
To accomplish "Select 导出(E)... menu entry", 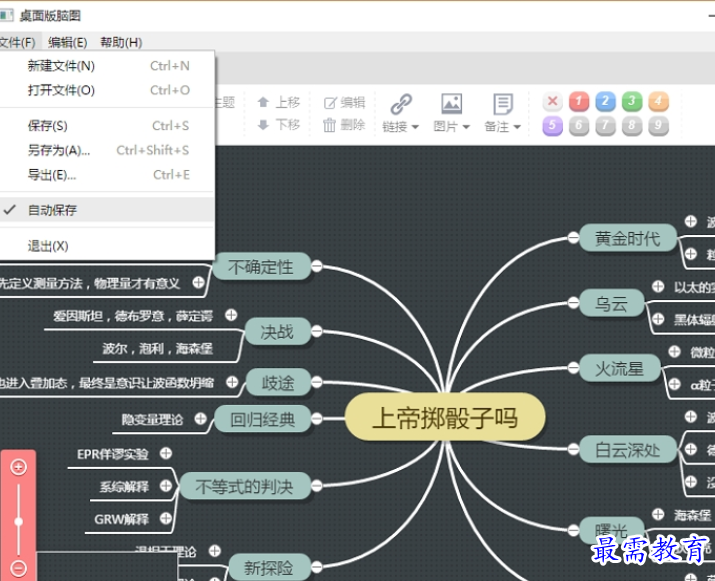I will click(x=107, y=175).
